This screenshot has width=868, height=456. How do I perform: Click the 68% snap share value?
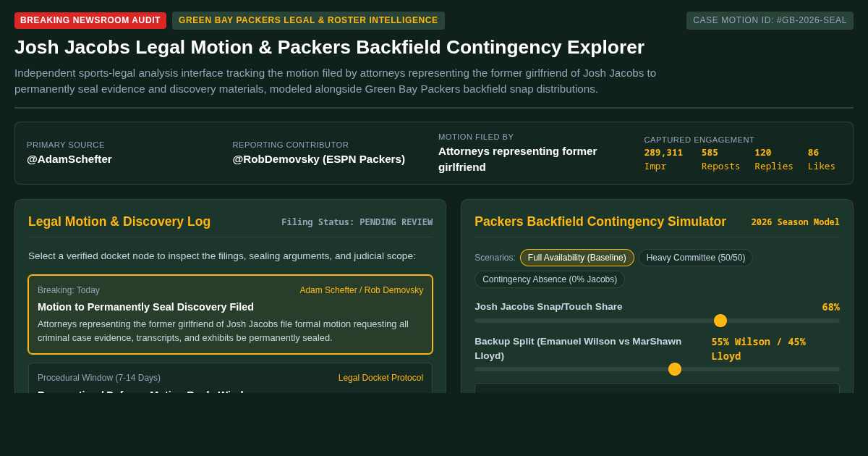pos(830,307)
